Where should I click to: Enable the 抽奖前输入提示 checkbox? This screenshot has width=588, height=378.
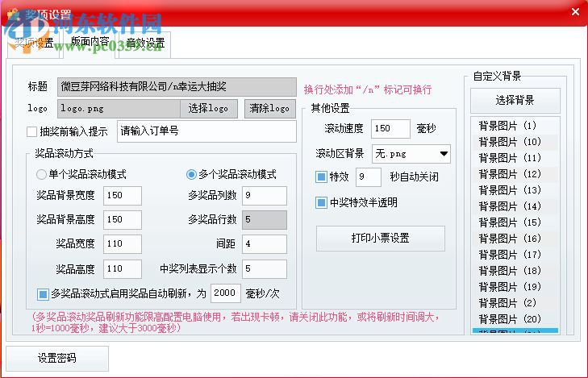click(x=32, y=132)
